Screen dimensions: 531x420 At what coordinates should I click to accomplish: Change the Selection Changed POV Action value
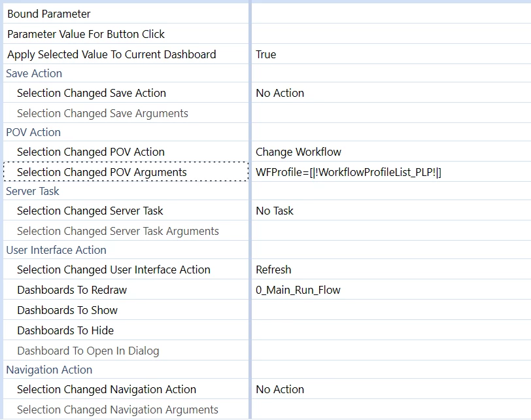(391, 152)
